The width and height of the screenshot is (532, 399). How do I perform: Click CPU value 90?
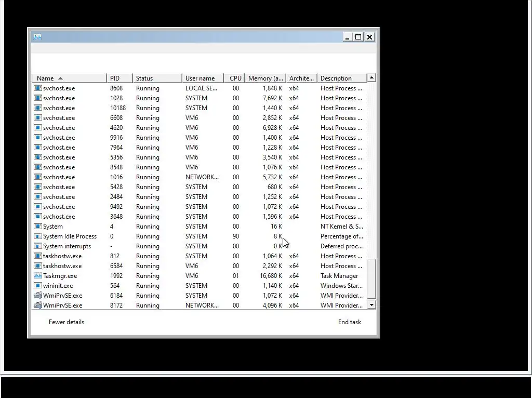click(x=236, y=236)
